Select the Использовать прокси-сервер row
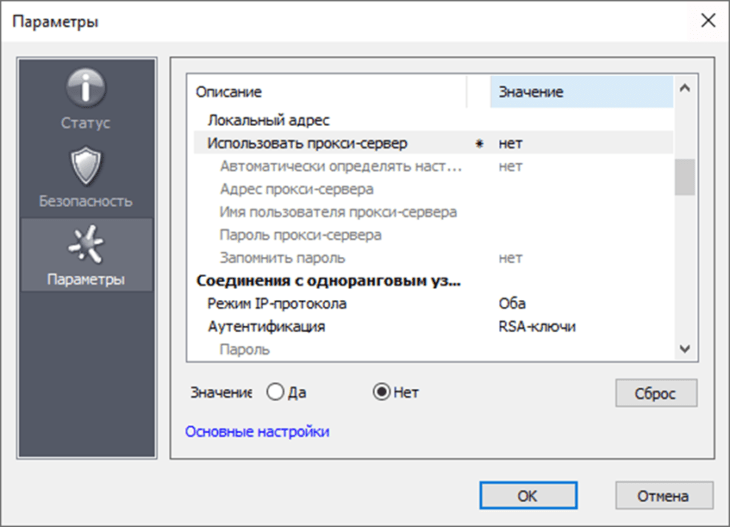 click(433, 143)
